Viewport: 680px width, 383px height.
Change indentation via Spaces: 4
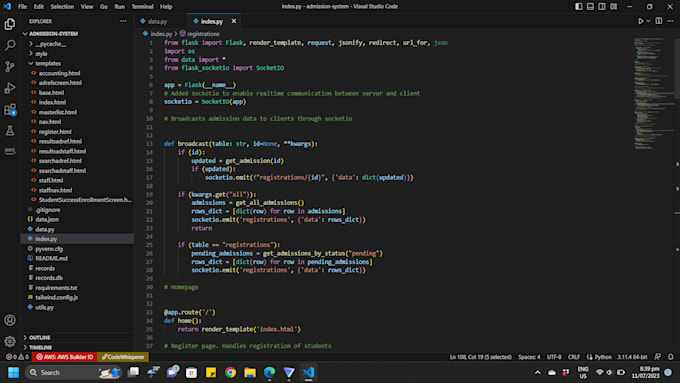point(529,357)
